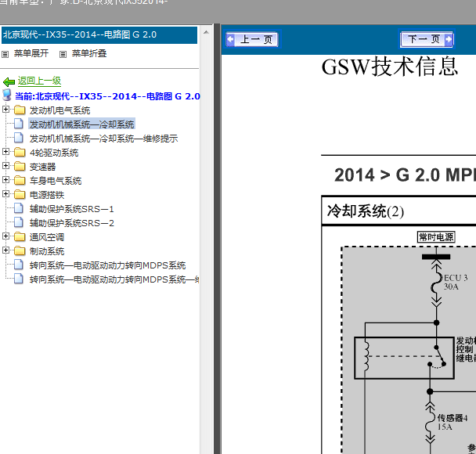
Task: Click 返回上一级 link
Action: (x=39, y=81)
